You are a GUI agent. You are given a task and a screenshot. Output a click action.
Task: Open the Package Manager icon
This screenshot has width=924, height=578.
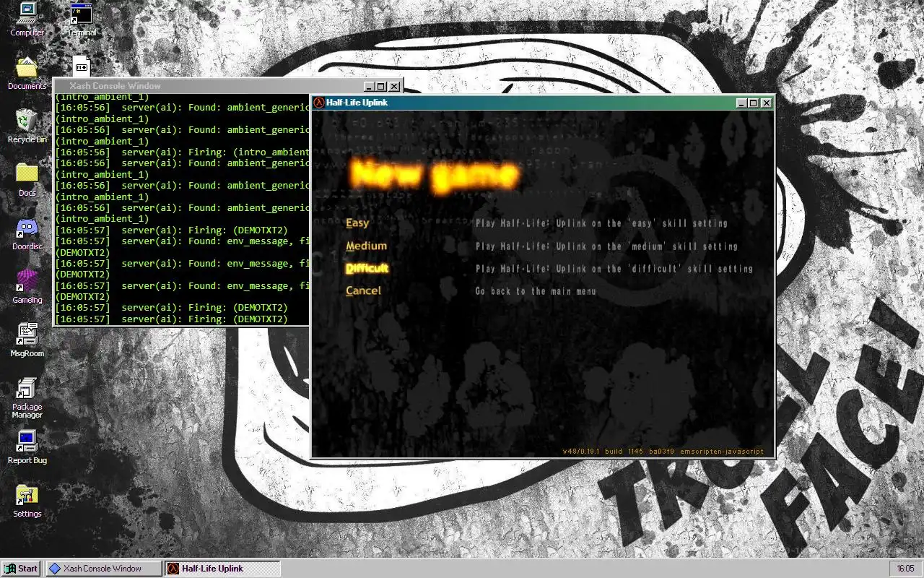27,398
